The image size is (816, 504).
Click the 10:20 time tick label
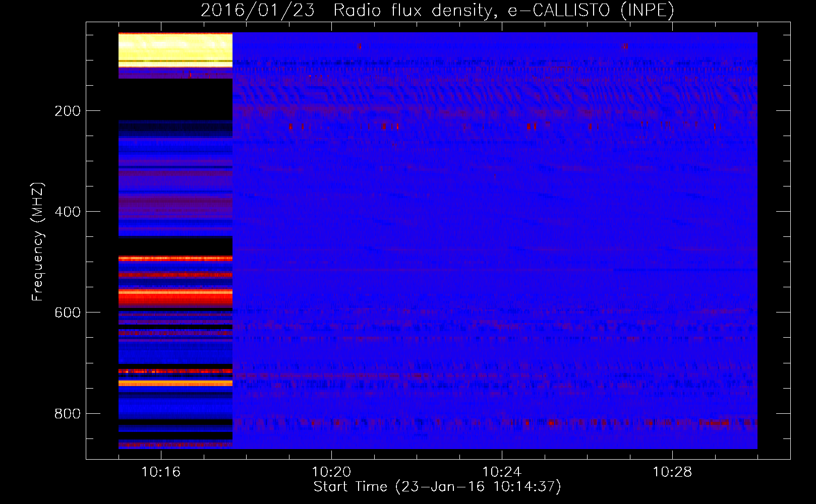point(331,472)
